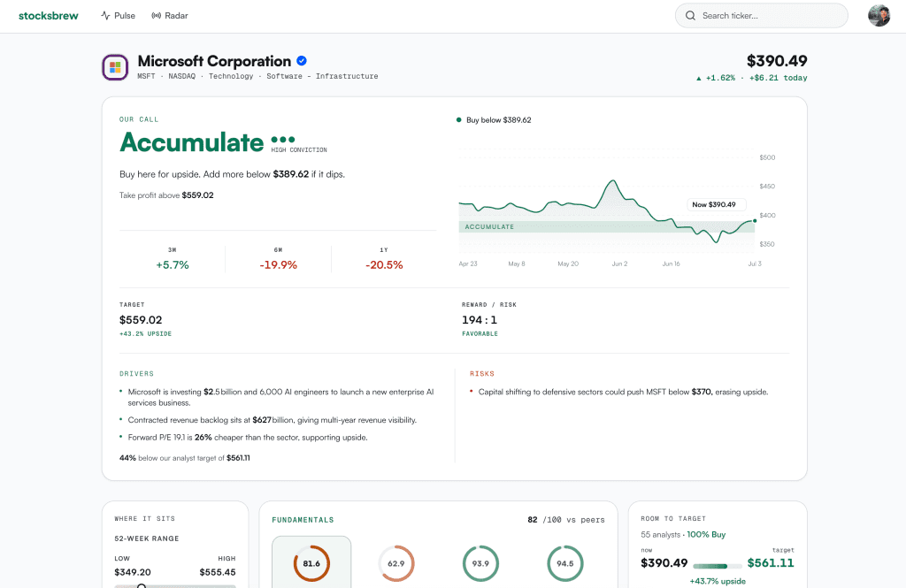Click the FAVORABLE label

tap(480, 334)
